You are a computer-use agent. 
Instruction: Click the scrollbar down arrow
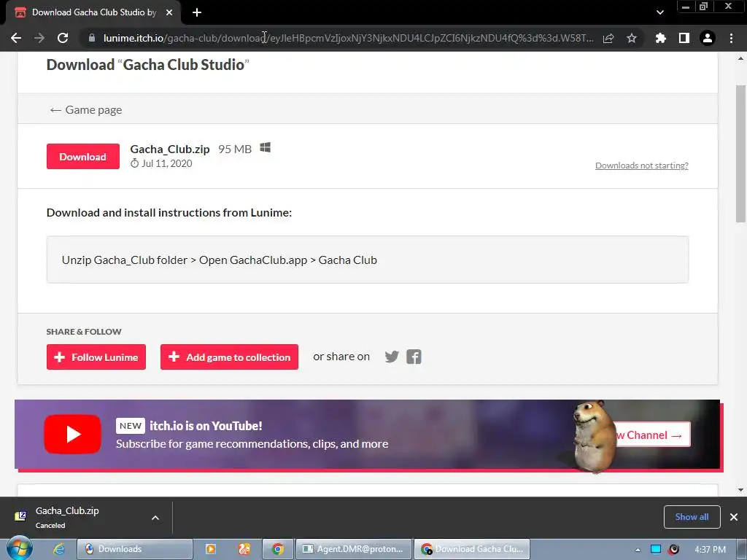pyautogui.click(x=740, y=489)
